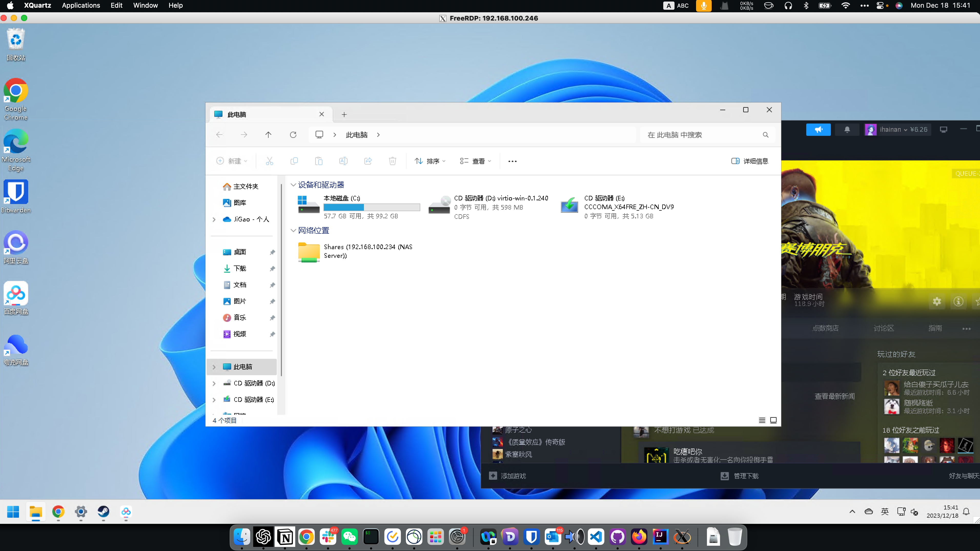Switch to 点数商店 tab in Steam

(825, 328)
